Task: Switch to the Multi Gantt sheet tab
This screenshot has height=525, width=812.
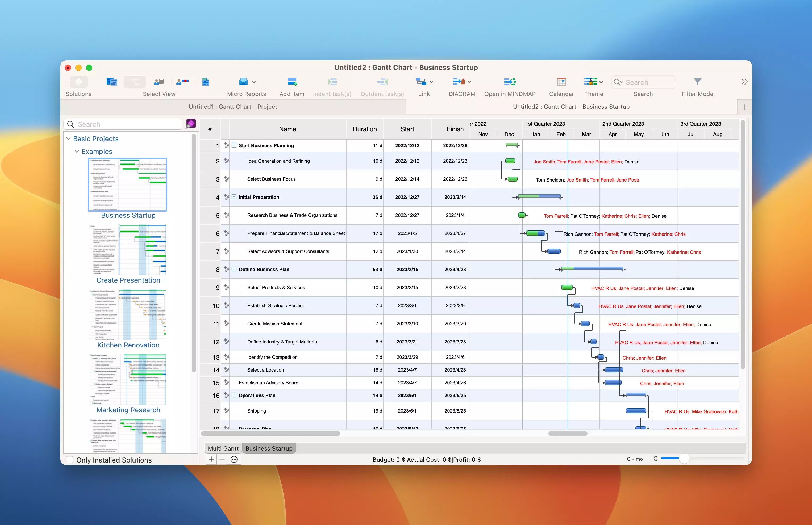Action: pyautogui.click(x=223, y=448)
